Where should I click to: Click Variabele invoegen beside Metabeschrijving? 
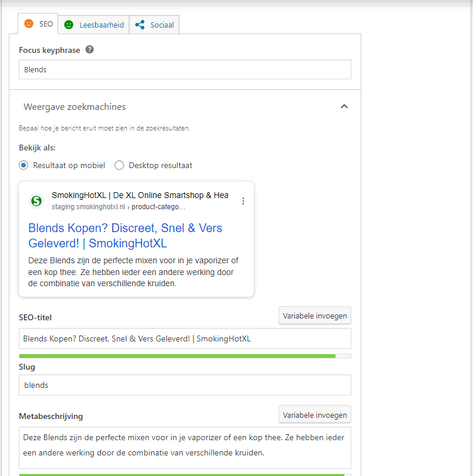click(315, 415)
